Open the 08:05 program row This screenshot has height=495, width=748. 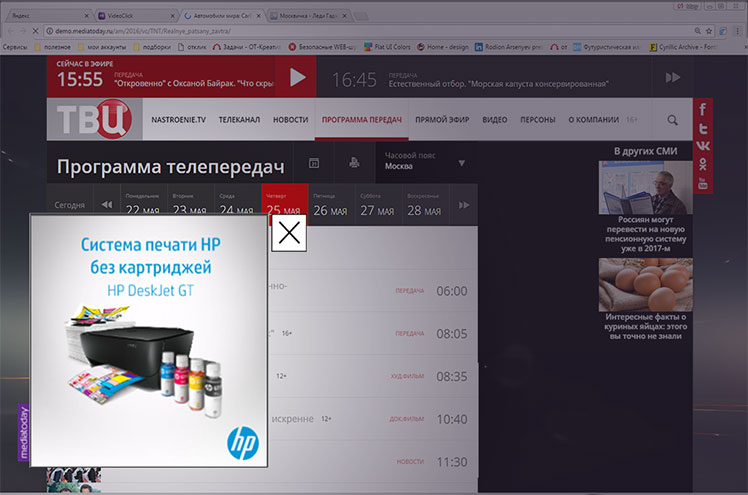(373, 334)
